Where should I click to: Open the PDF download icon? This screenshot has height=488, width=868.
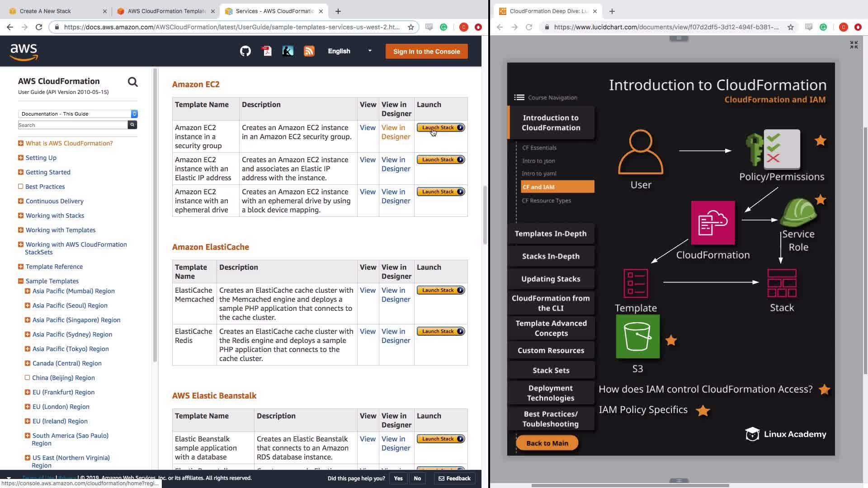[267, 51]
